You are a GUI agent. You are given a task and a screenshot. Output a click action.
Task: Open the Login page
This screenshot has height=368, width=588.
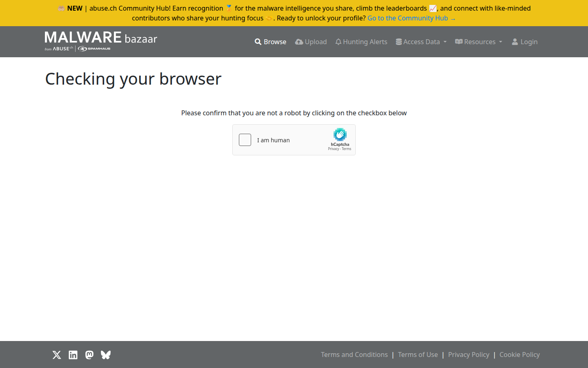pos(525,42)
